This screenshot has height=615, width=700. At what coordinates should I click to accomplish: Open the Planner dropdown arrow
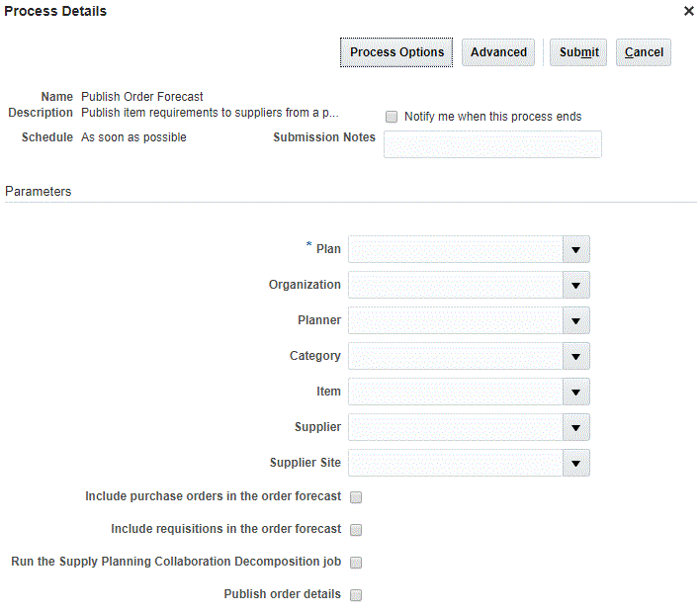(x=575, y=320)
